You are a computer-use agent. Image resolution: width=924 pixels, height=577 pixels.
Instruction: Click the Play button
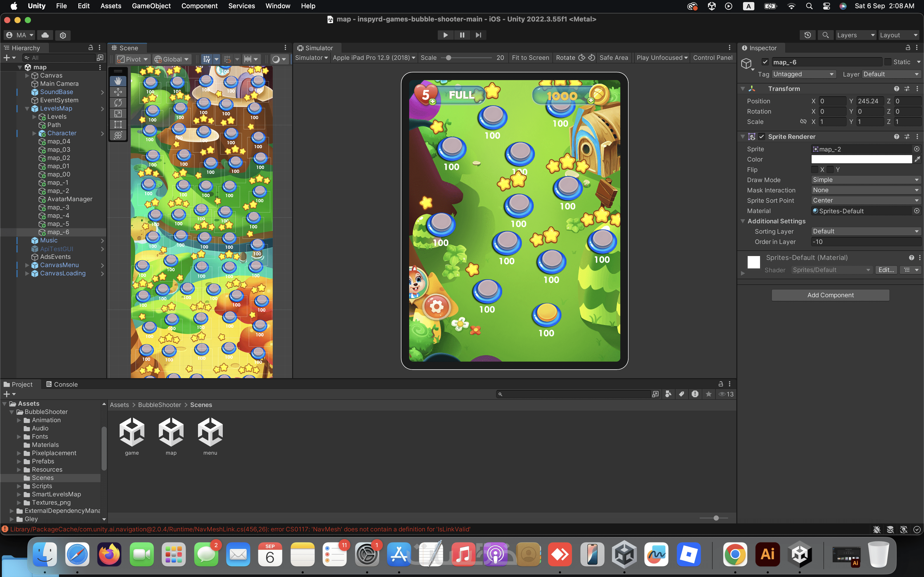pyautogui.click(x=445, y=35)
